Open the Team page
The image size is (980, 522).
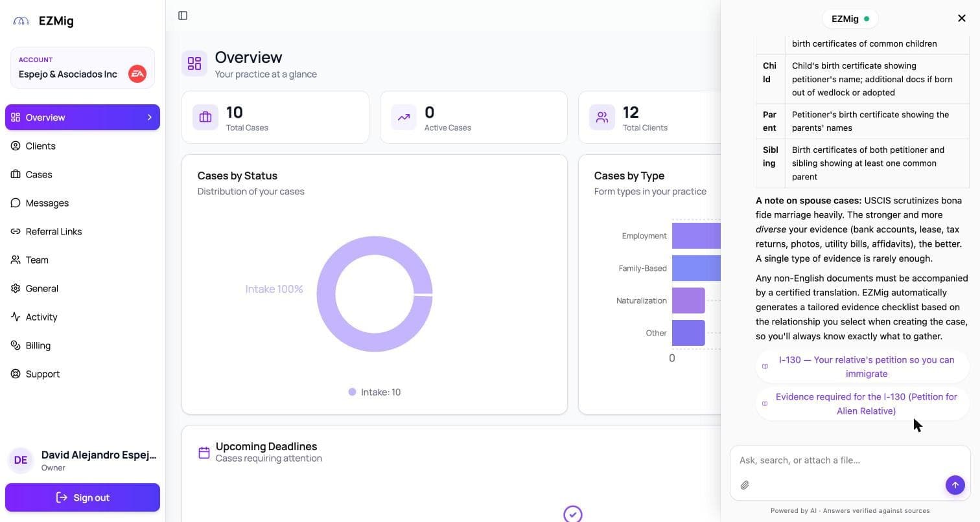point(82,260)
